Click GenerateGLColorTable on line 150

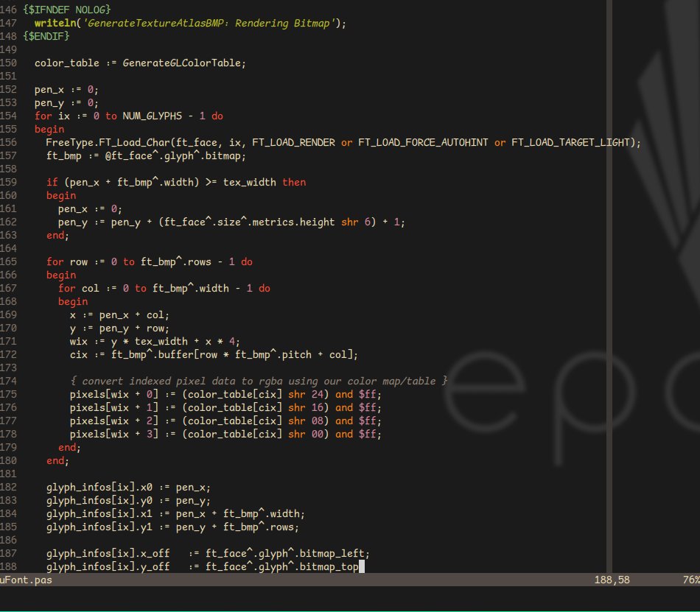182,63
